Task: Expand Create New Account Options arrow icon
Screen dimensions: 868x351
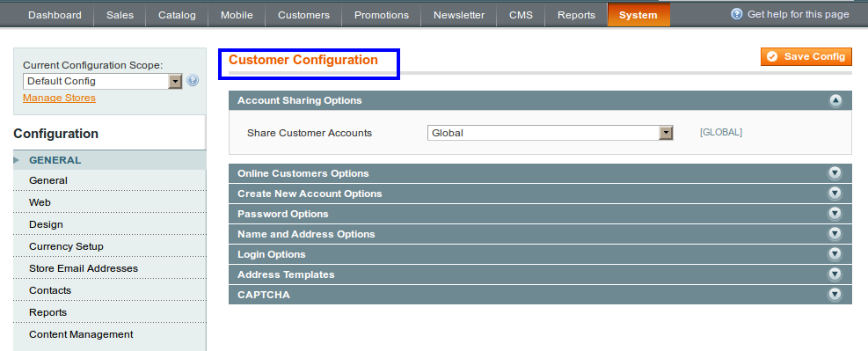Action: [x=835, y=194]
